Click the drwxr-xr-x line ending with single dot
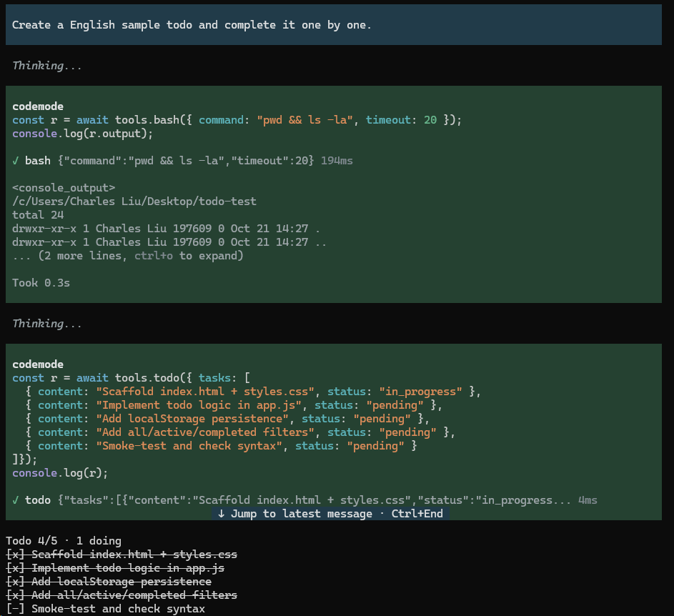 point(166,229)
